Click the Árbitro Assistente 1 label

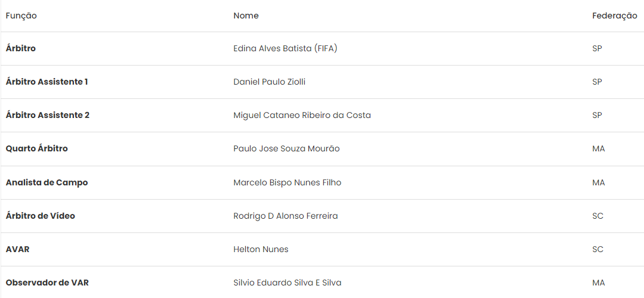(x=47, y=82)
